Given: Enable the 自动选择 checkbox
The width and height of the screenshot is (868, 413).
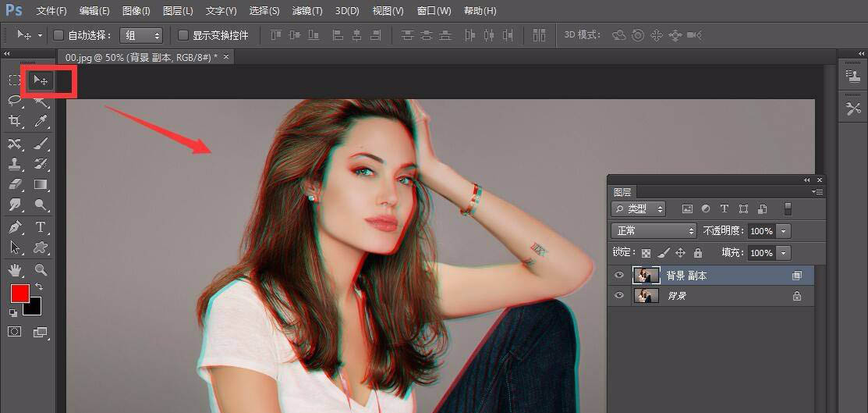Looking at the screenshot, I should tap(58, 35).
